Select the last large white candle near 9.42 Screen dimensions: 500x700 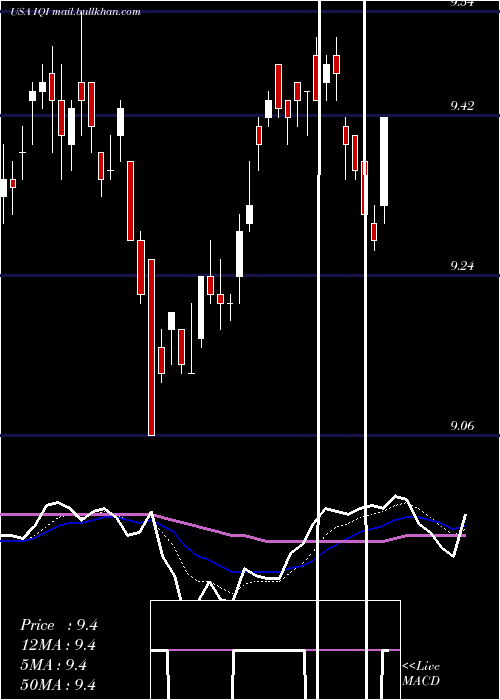[x=384, y=161]
